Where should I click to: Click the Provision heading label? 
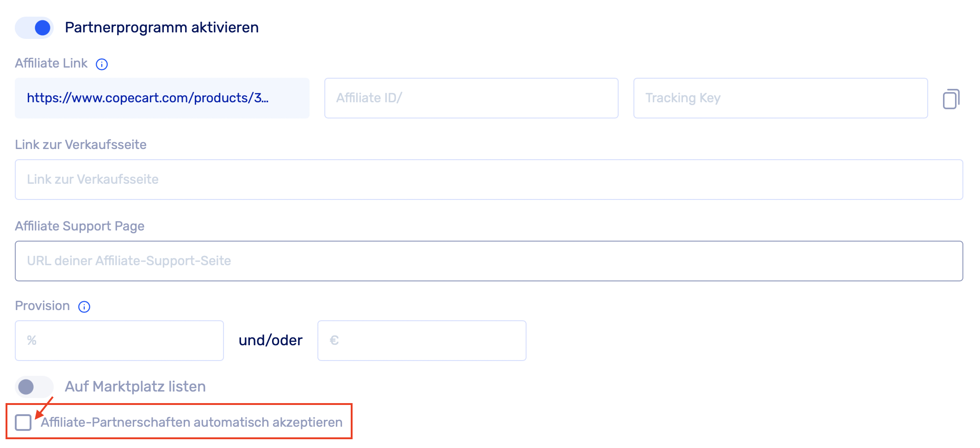tap(42, 306)
